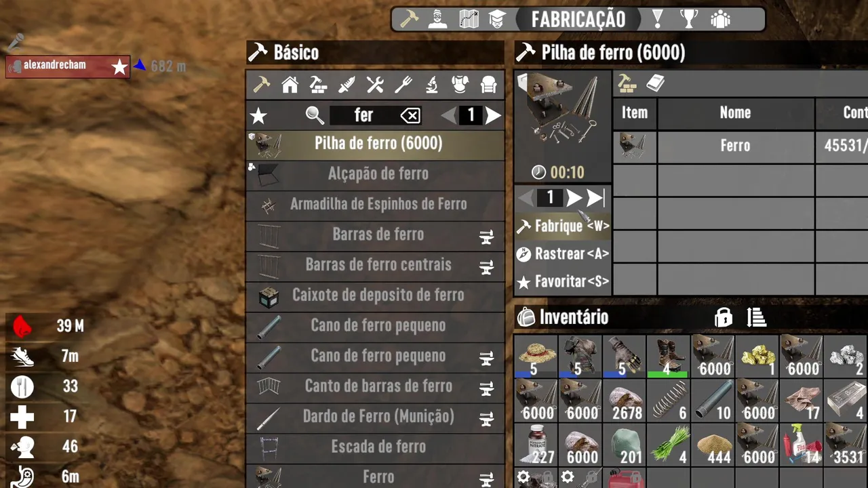
Task: Open the character tab icon in top bar
Action: (x=437, y=19)
